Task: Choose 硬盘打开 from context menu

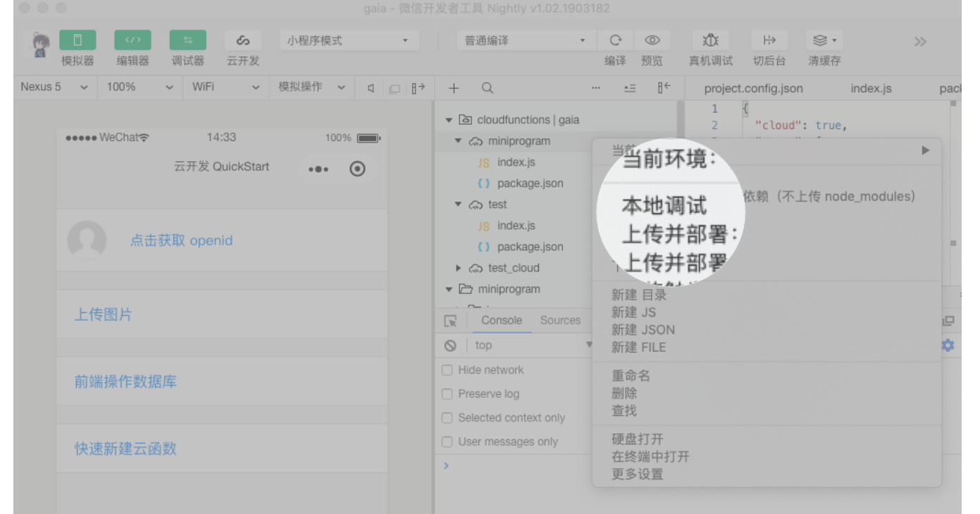Action: point(638,439)
